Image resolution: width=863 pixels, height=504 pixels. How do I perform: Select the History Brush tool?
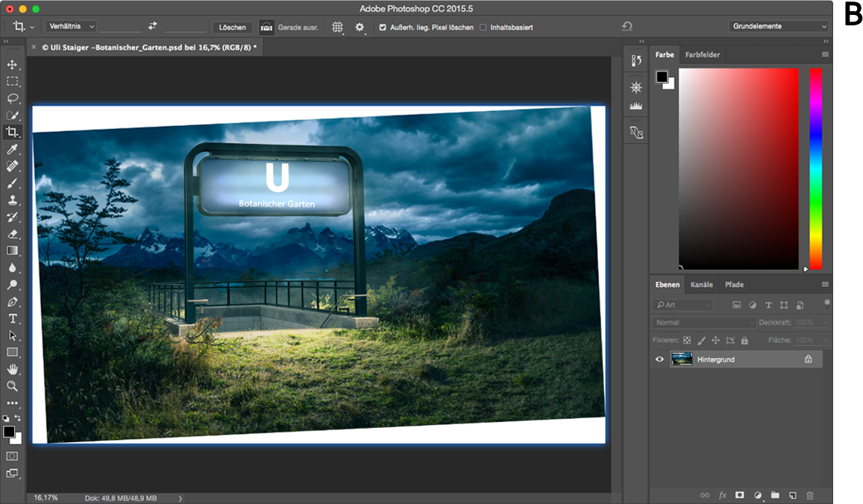(x=12, y=217)
